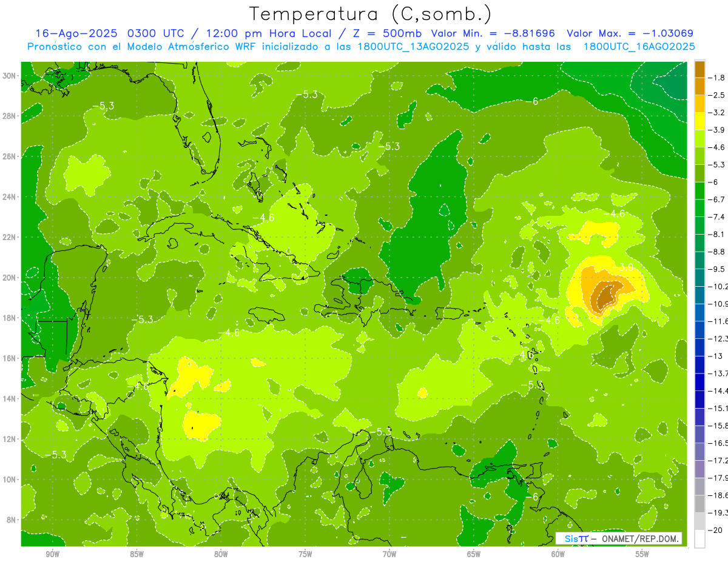The height and width of the screenshot is (562, 728).
Task: Click the 'Valor Min. = -8.81696' text
Action: [x=493, y=33]
